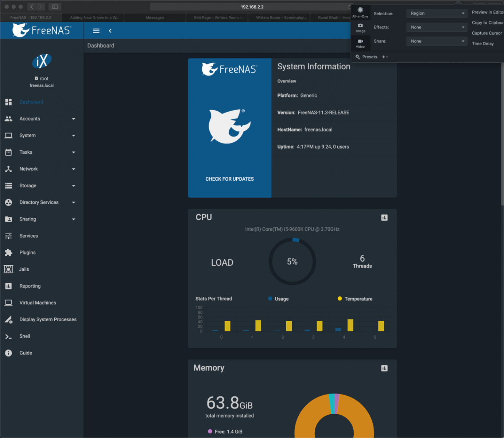Image resolution: width=504 pixels, height=438 pixels.
Task: Click the Presets gear icon
Action: pyautogui.click(x=358, y=57)
